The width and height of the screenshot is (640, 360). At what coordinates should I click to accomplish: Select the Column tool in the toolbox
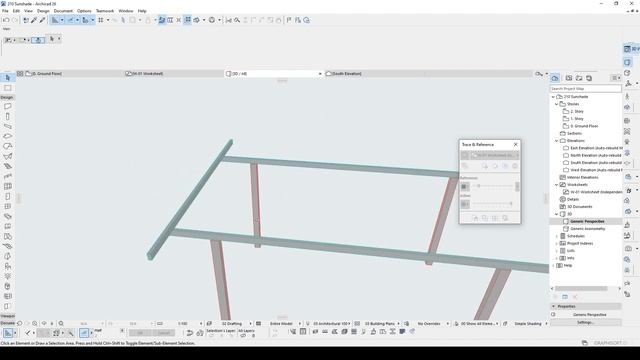click(x=7, y=116)
